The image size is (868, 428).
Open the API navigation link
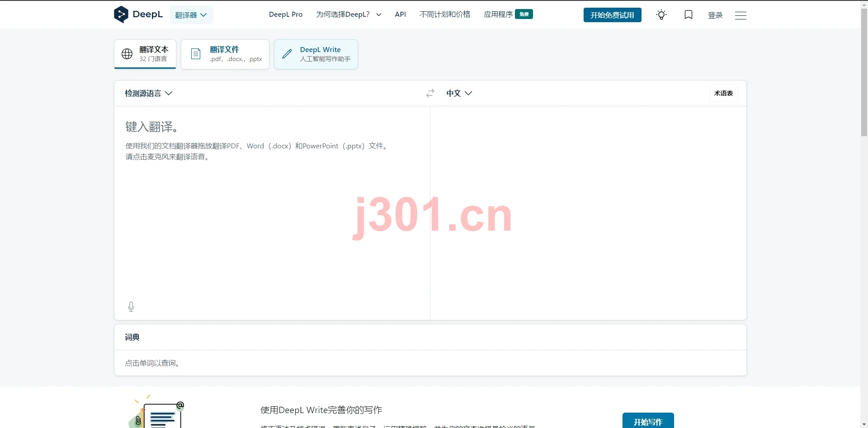(401, 14)
